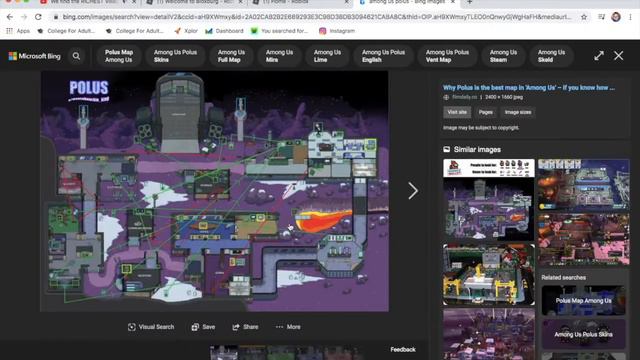This screenshot has height=360, width=640.
Task: Open 'Polus Map Among Us' related search
Action: pos(583,300)
